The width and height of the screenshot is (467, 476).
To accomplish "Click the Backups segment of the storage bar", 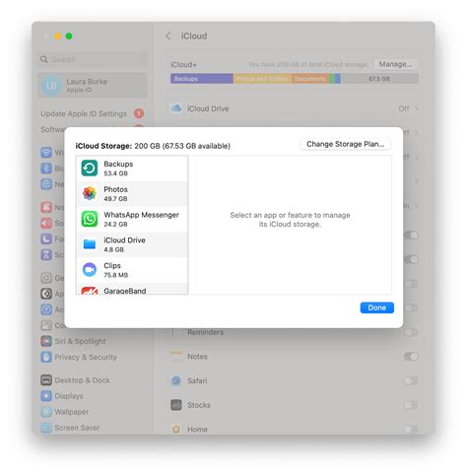I will [202, 79].
